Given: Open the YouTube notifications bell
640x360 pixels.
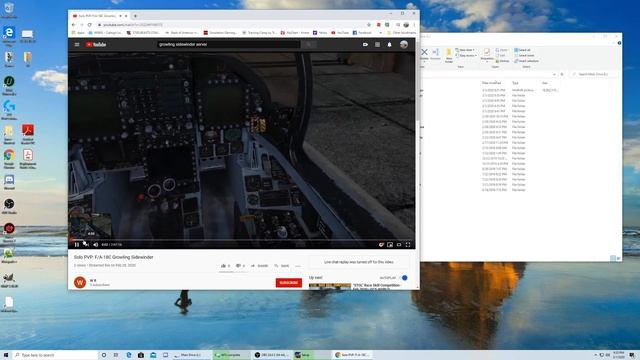Looking at the screenshot, I should (389, 44).
